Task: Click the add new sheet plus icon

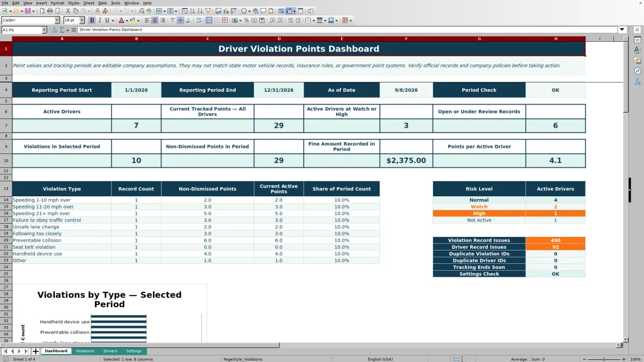Action: click(x=35, y=351)
